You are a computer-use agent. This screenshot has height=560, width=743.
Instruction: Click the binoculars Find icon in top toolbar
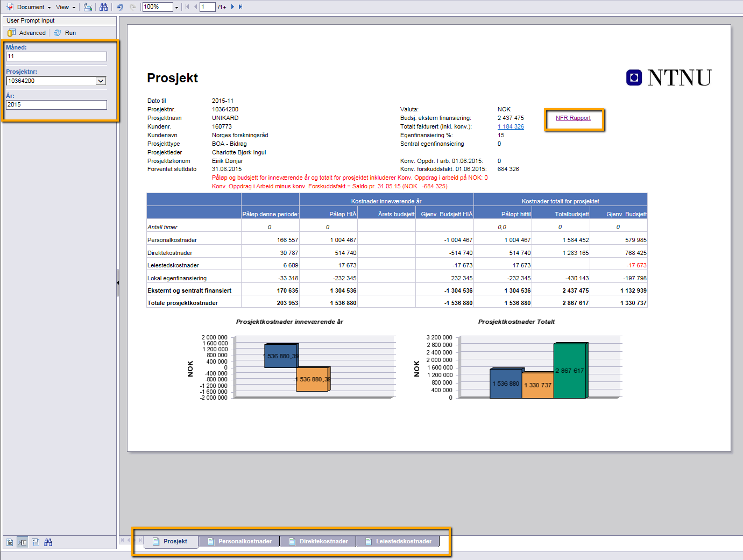click(104, 7)
